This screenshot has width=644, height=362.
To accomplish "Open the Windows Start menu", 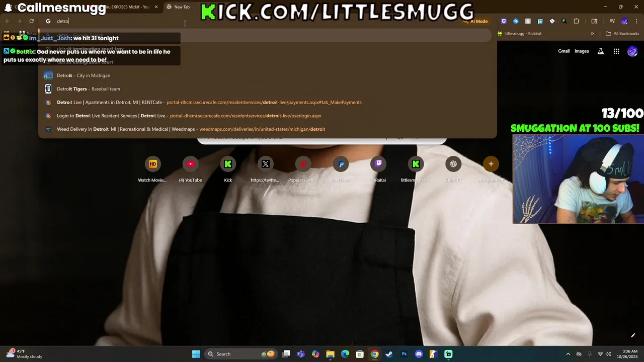I will click(x=196, y=354).
